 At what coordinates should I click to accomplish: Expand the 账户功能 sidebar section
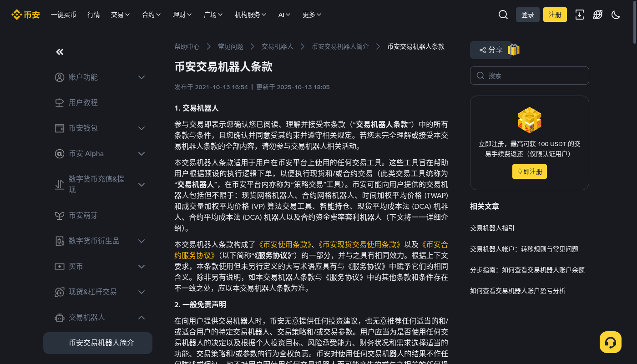pos(142,77)
